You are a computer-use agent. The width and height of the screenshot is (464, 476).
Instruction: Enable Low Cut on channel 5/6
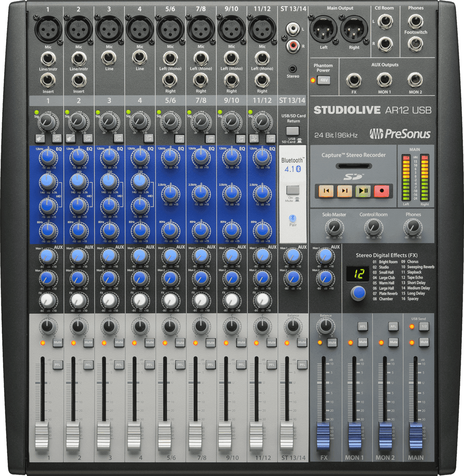tap(180, 138)
